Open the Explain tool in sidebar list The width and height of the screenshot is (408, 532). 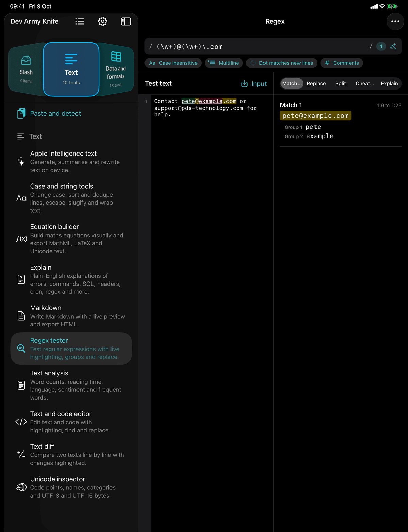coord(71,279)
